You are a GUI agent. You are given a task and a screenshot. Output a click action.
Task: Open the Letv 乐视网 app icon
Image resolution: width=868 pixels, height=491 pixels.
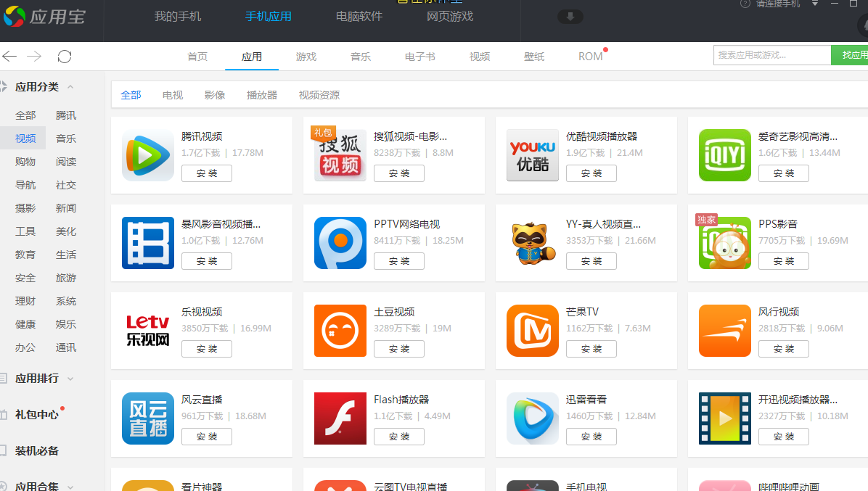pos(148,331)
